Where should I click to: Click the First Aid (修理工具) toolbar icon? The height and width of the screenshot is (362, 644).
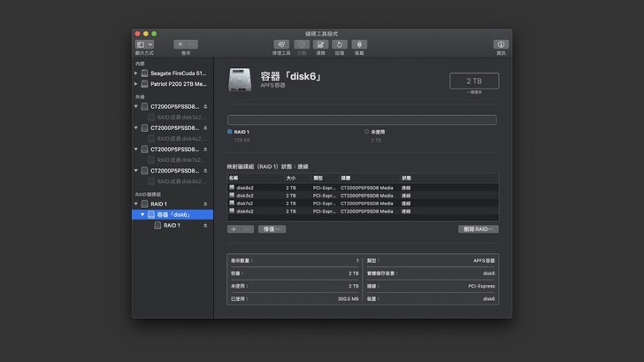click(281, 44)
